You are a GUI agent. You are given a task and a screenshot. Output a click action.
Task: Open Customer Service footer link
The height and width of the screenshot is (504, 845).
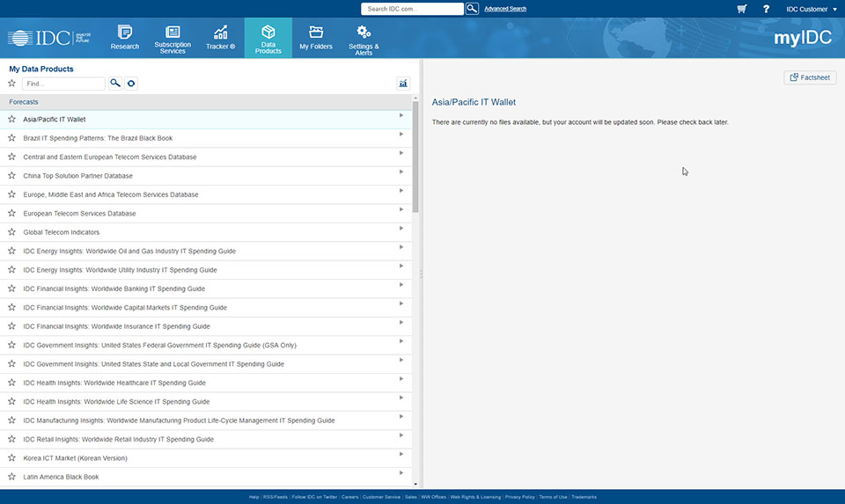click(x=381, y=497)
